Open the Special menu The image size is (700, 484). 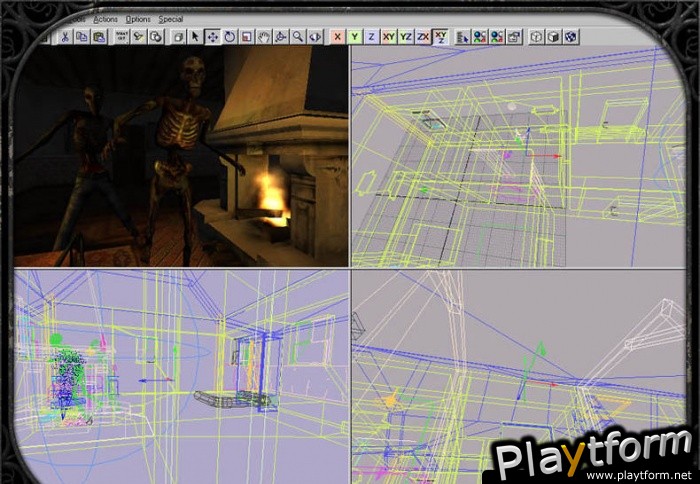click(x=171, y=20)
